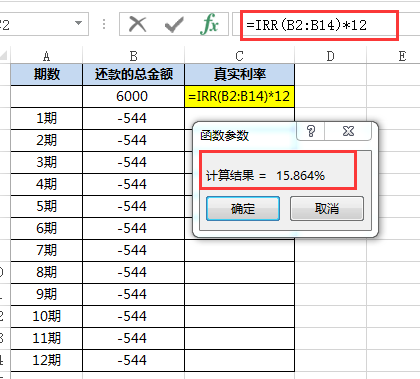Click in the formula bar input field
This screenshot has width=420, height=379.
coord(319,25)
